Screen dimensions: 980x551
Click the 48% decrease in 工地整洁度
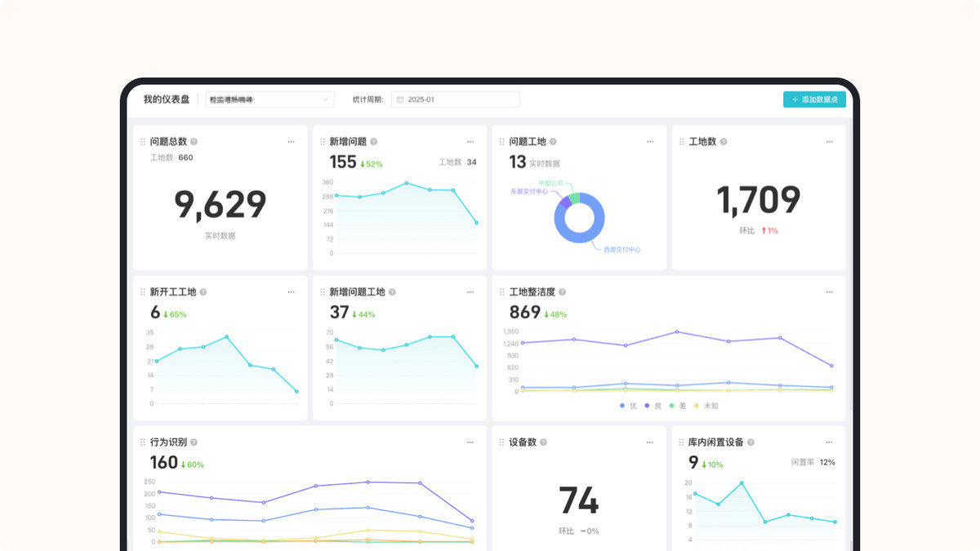[555, 314]
